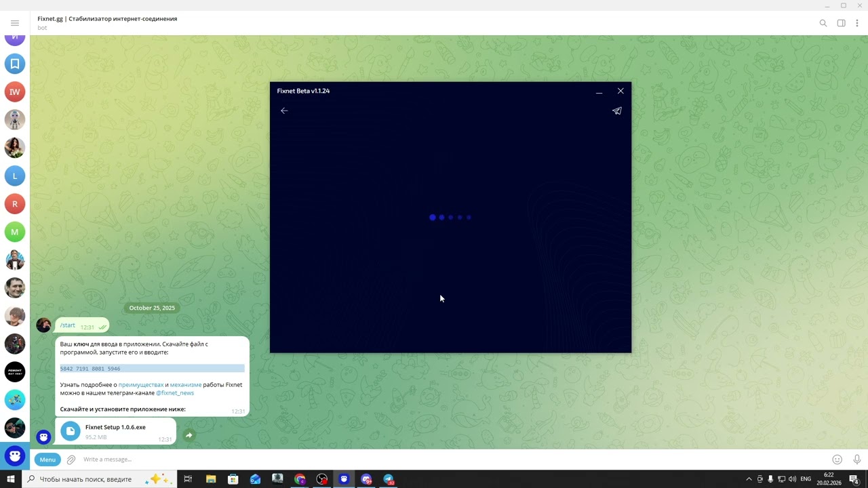The width and height of the screenshot is (868, 488).
Task: Open Chrome from the taskbar
Action: coord(300,479)
